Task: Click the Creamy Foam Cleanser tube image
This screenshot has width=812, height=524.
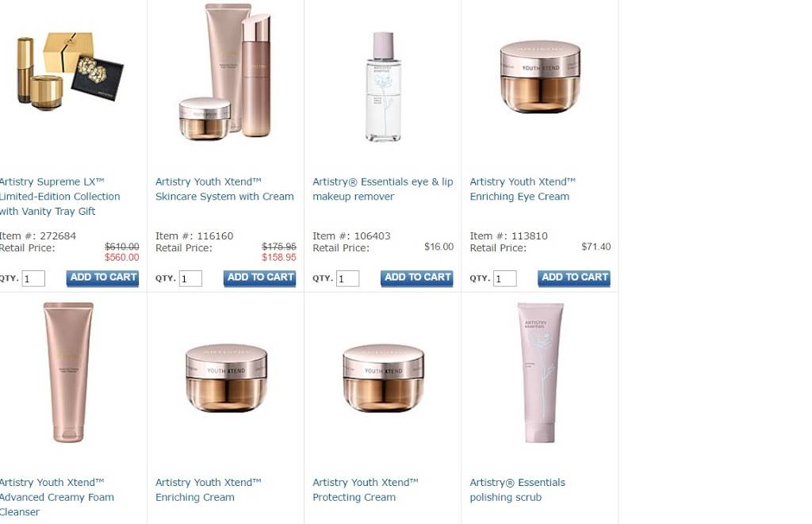Action: [x=68, y=373]
